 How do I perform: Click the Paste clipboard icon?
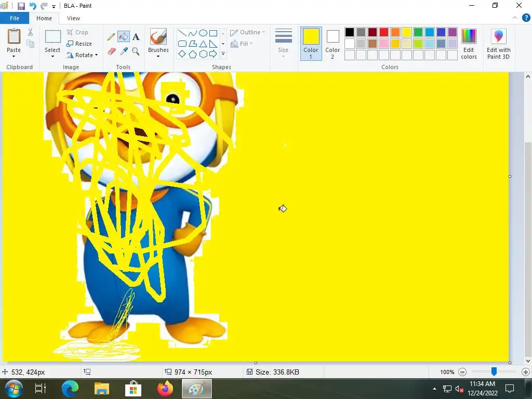point(14,36)
